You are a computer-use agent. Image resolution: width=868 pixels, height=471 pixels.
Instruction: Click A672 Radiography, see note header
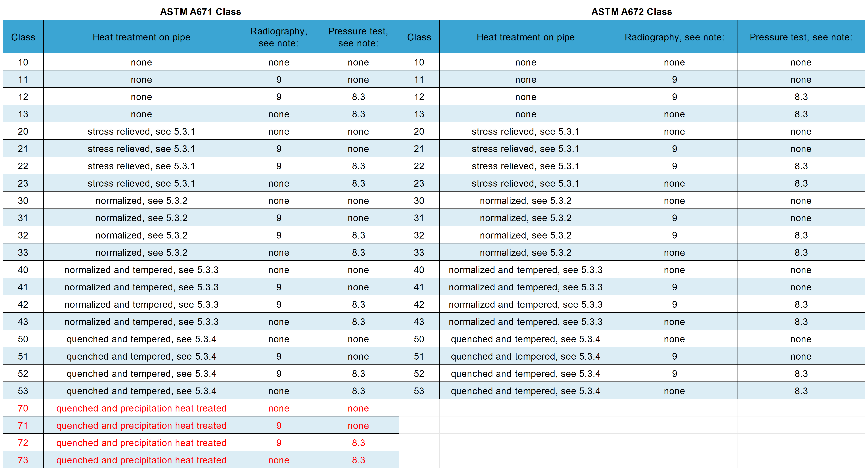point(675,37)
